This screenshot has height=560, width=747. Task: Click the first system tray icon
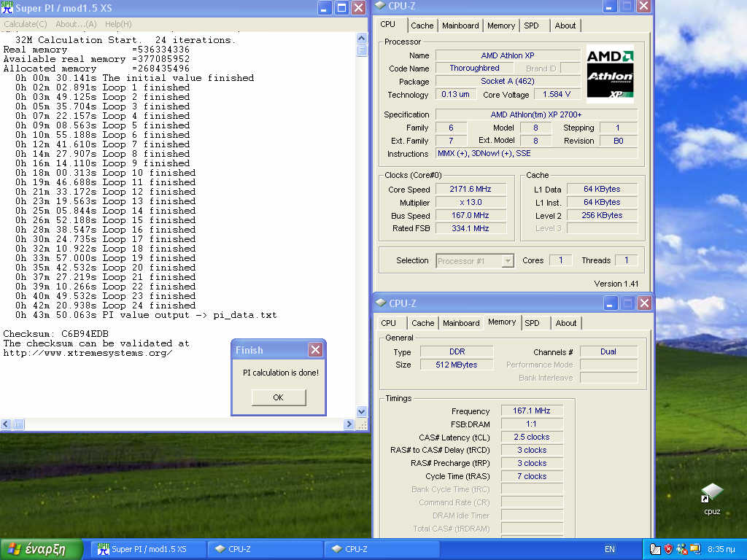[x=655, y=549]
